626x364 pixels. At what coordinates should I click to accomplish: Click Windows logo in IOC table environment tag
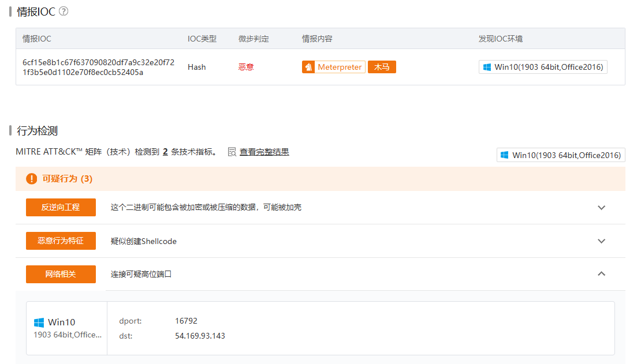[x=486, y=67]
